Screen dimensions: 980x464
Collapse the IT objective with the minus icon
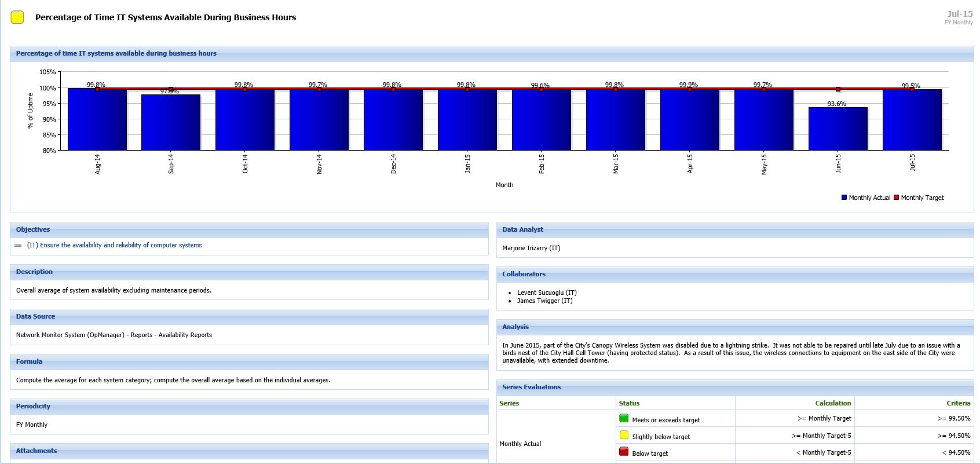point(18,246)
